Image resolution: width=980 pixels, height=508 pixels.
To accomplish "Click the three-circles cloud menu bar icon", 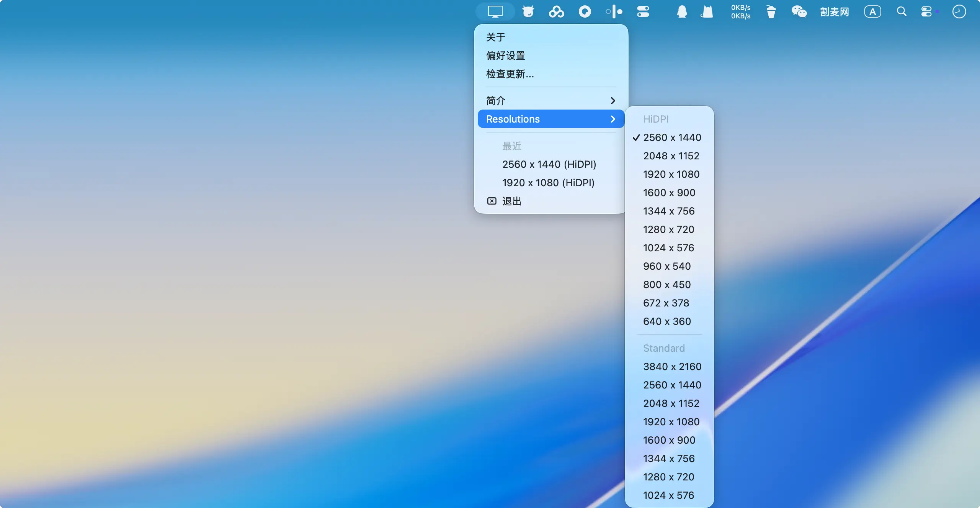I will point(556,11).
